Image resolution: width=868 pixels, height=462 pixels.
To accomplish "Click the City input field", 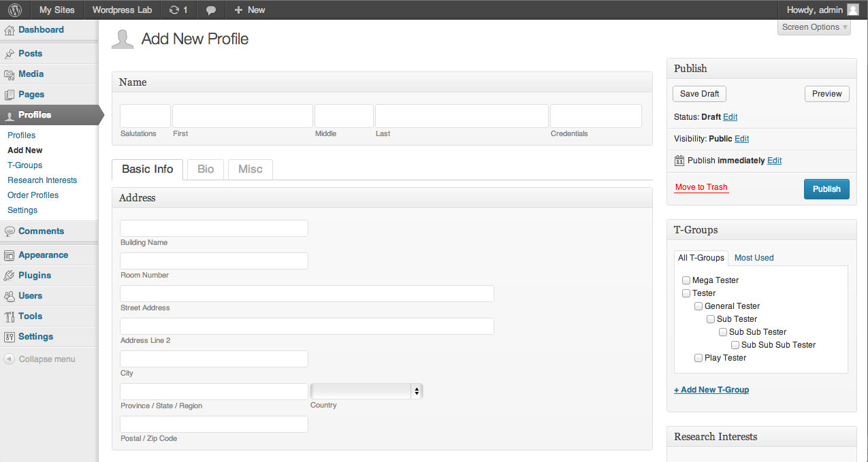I will point(214,359).
